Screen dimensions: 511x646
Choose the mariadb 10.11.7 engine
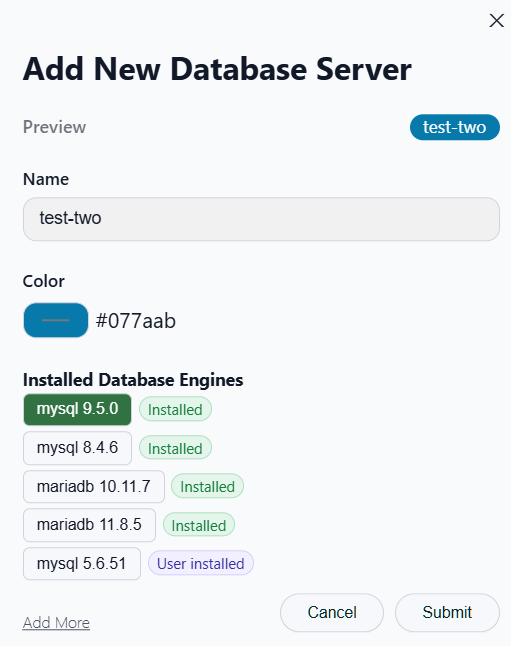tap(94, 487)
